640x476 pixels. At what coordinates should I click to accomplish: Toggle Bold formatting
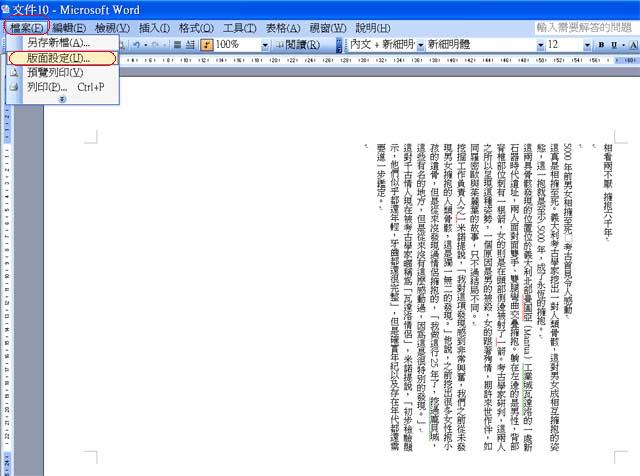(x=601, y=45)
